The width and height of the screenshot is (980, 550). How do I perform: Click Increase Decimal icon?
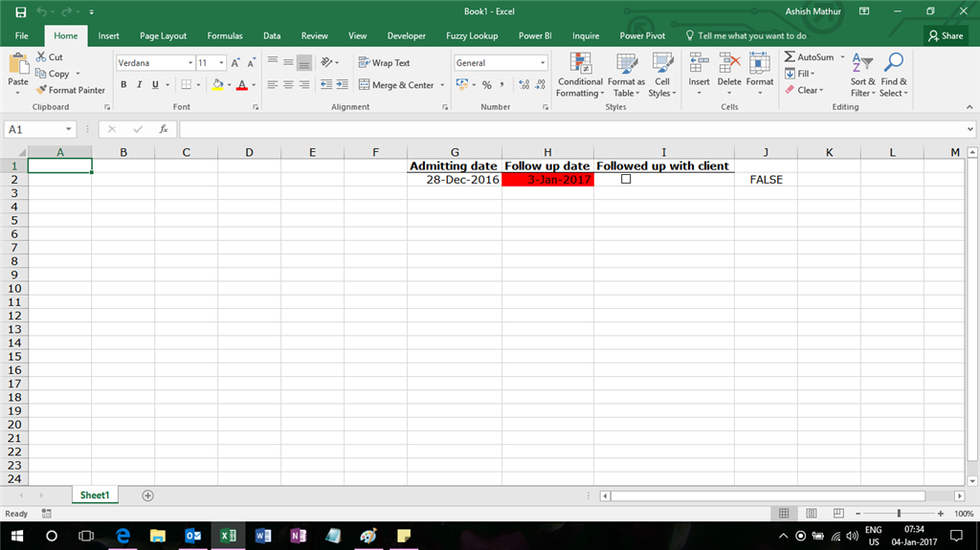coord(524,85)
